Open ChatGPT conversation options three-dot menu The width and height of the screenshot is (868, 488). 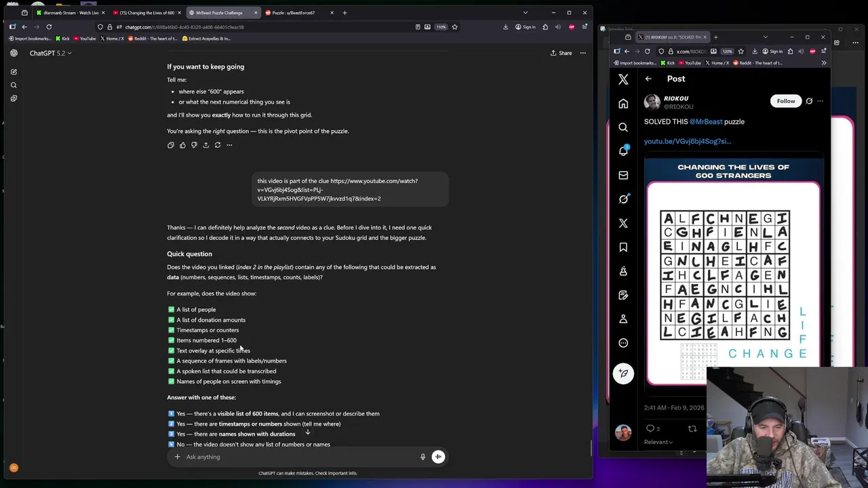point(583,53)
